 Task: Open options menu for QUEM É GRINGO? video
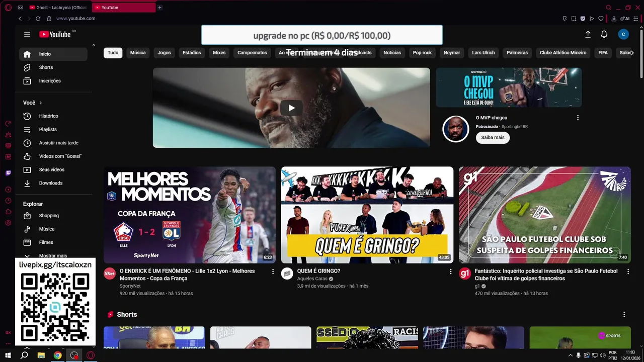[x=451, y=271]
